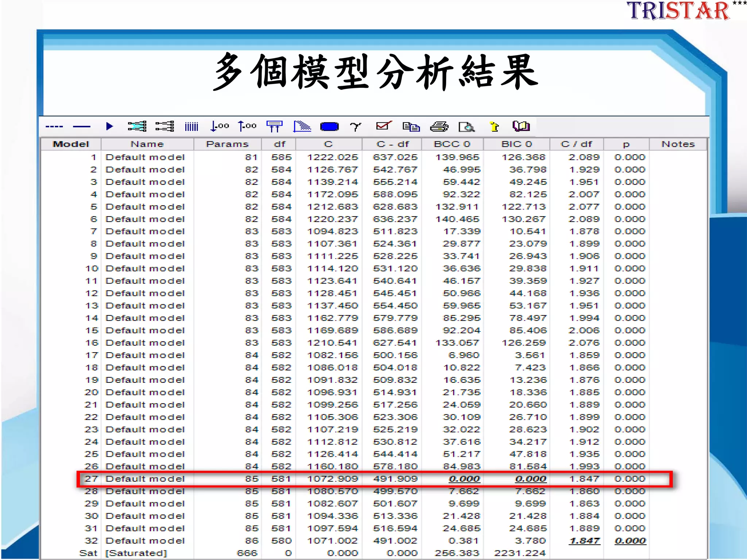Click C value 1099.256 in row 21
Viewport: 747px width, 560px height.
[x=333, y=405]
